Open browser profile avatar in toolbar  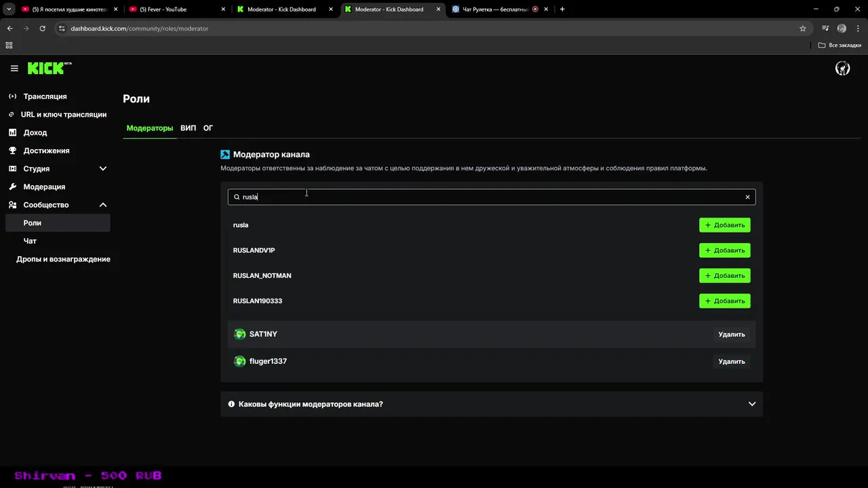(x=842, y=28)
